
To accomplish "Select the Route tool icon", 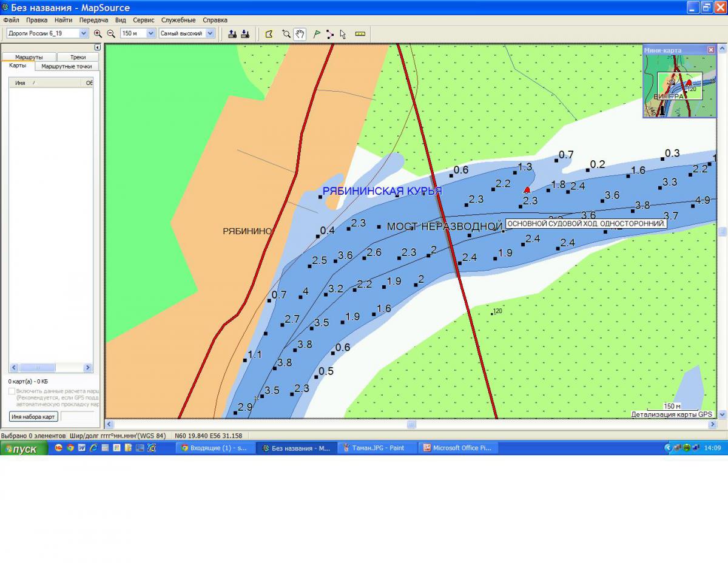I will coord(330,34).
